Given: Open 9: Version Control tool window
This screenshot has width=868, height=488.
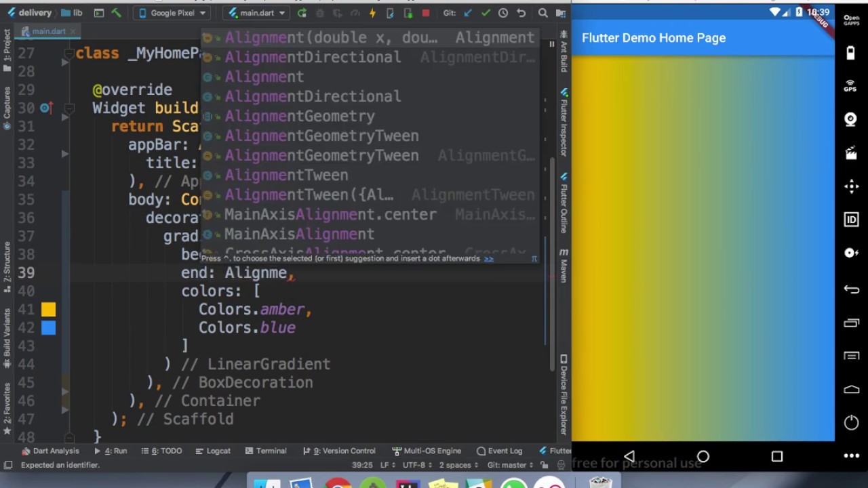Looking at the screenshot, I should [x=338, y=451].
